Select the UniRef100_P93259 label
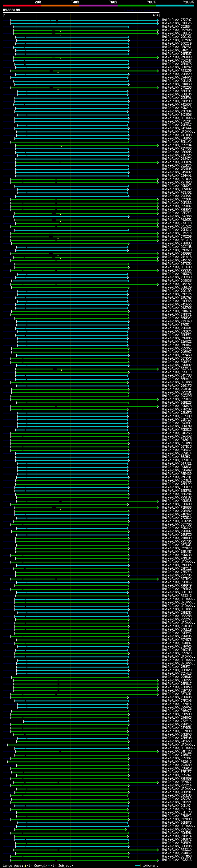The image size is (197, 868). 177,71
